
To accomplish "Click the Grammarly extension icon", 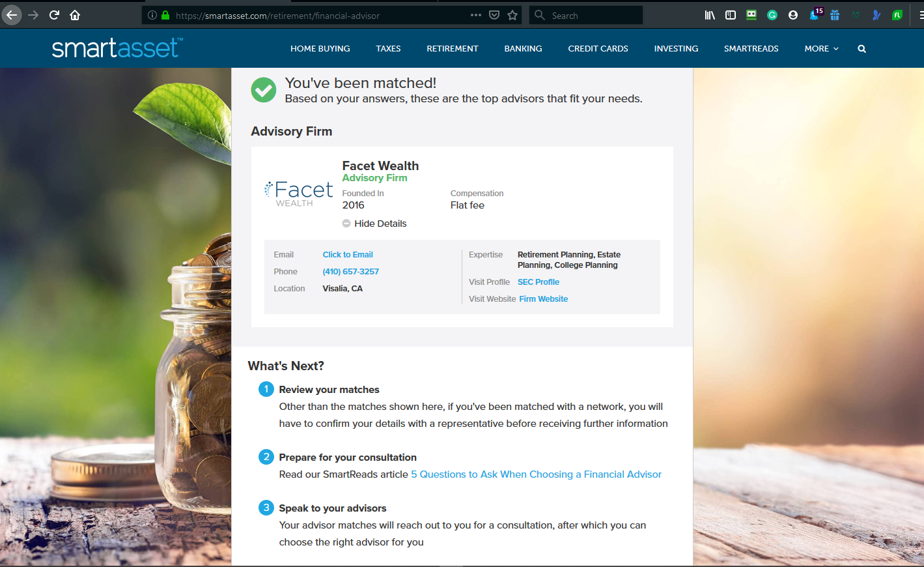I will 772,15.
